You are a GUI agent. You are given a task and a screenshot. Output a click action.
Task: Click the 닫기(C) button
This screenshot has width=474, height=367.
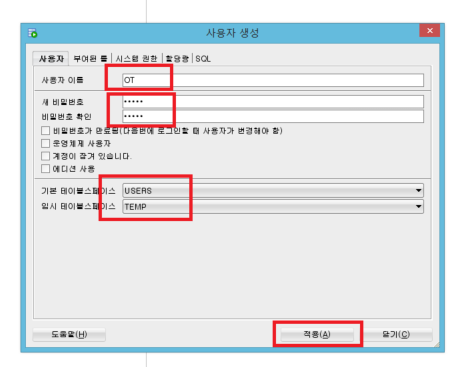[396, 334]
